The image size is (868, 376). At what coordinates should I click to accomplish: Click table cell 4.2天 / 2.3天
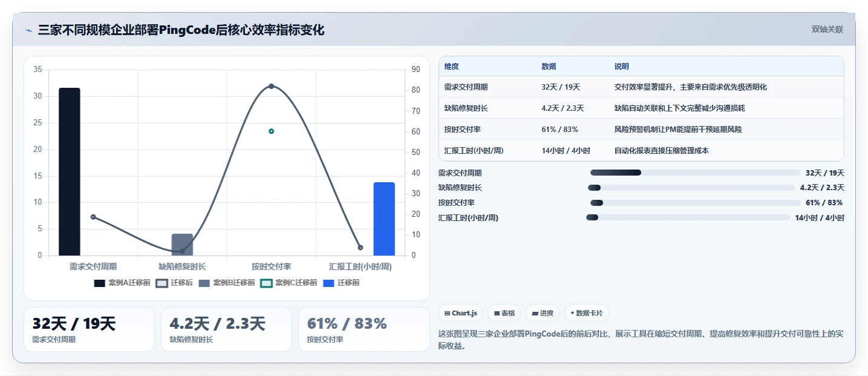(563, 108)
